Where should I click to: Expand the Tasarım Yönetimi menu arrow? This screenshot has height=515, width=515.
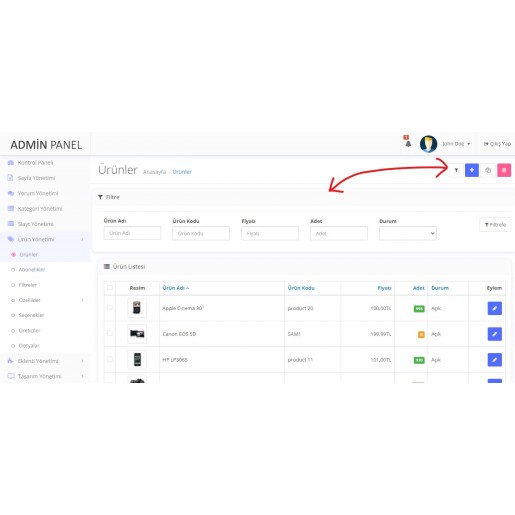coord(82,376)
